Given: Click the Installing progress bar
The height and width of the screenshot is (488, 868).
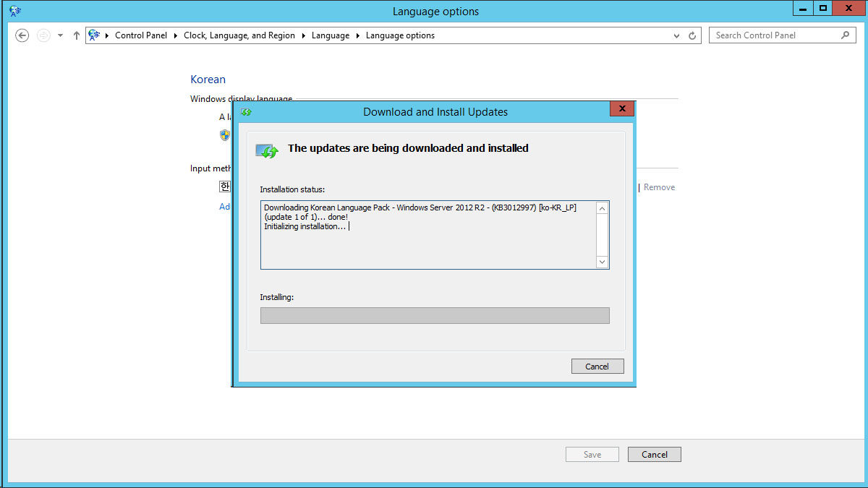Looking at the screenshot, I should tap(435, 316).
